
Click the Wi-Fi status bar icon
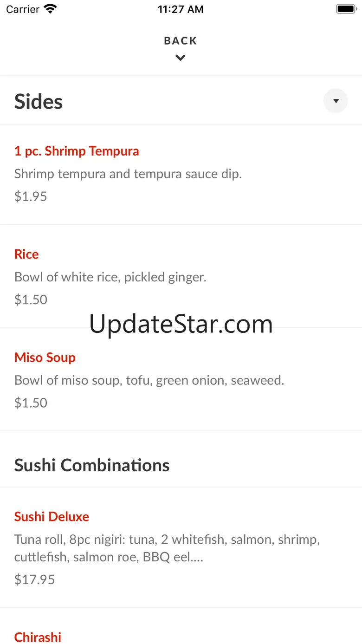(50, 9)
